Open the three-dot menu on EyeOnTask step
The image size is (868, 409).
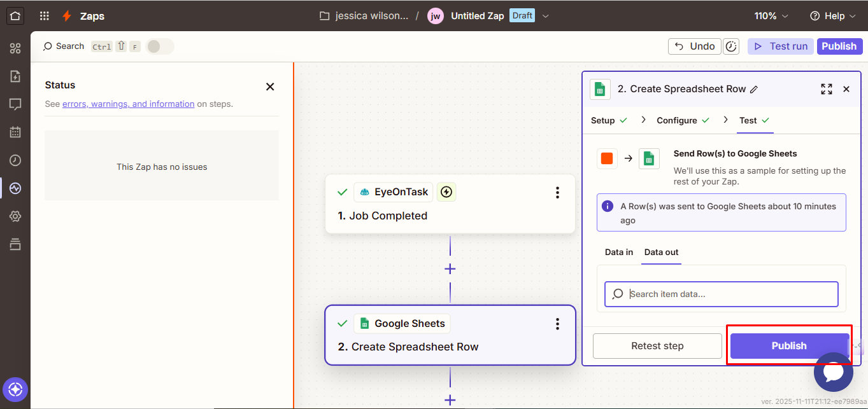(x=557, y=193)
